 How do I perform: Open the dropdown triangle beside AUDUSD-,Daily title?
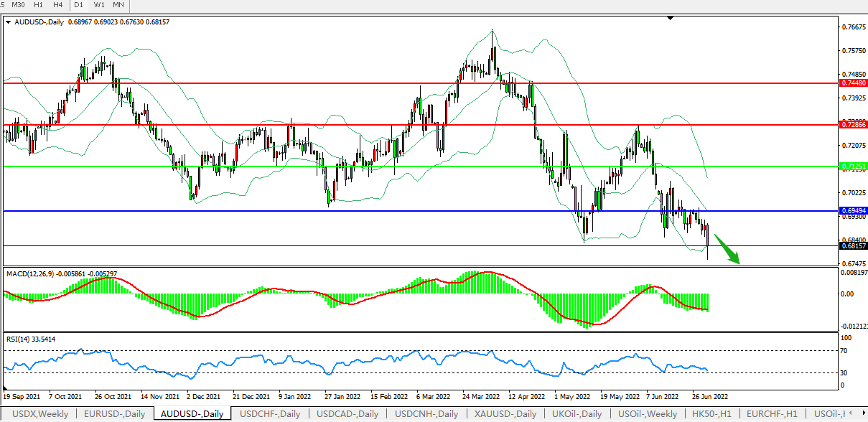(8, 22)
